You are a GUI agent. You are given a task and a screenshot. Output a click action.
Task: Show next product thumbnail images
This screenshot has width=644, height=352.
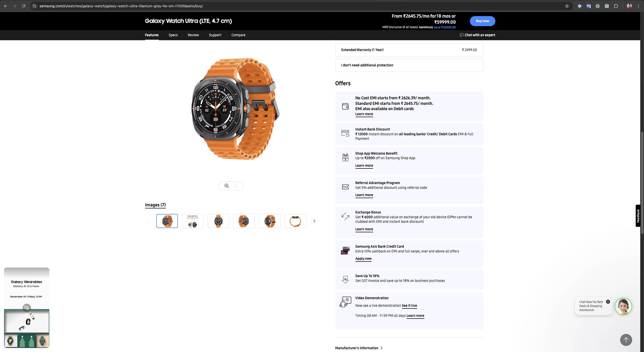314,221
